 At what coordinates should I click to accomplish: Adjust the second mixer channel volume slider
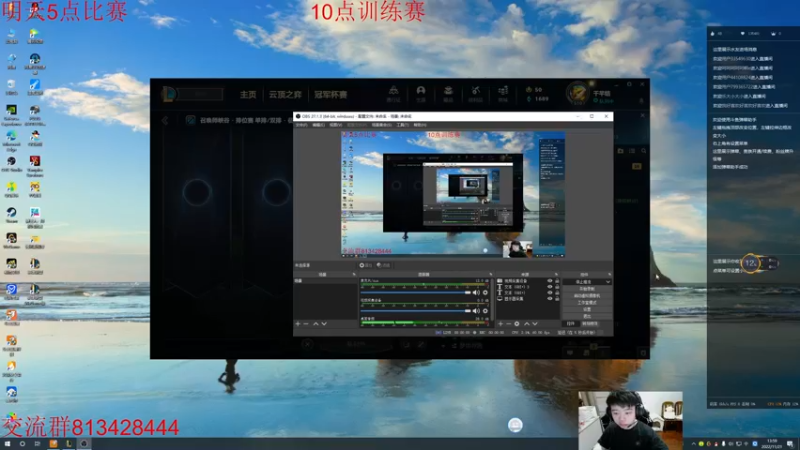tap(416, 311)
